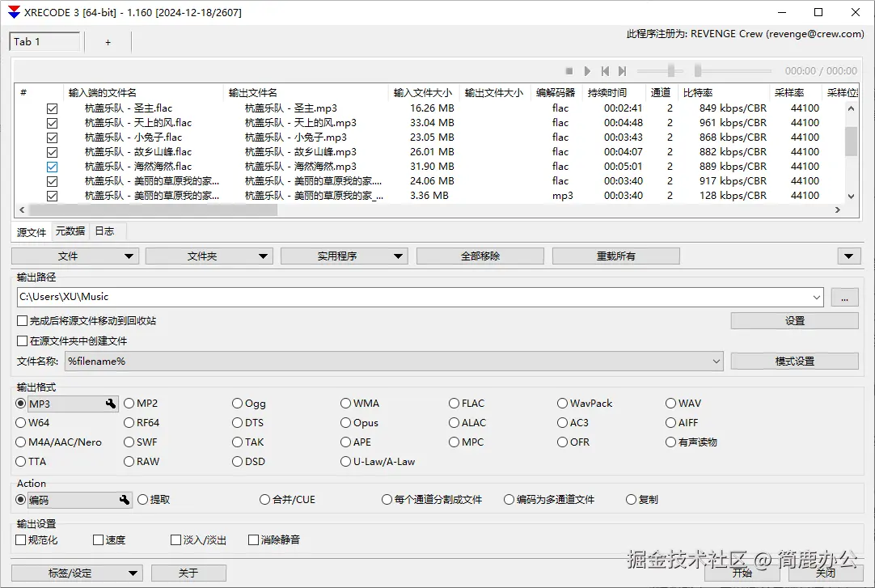This screenshot has width=875, height=588.
Task: Open the extra options arrow beside 重載所有
Action: 848,256
